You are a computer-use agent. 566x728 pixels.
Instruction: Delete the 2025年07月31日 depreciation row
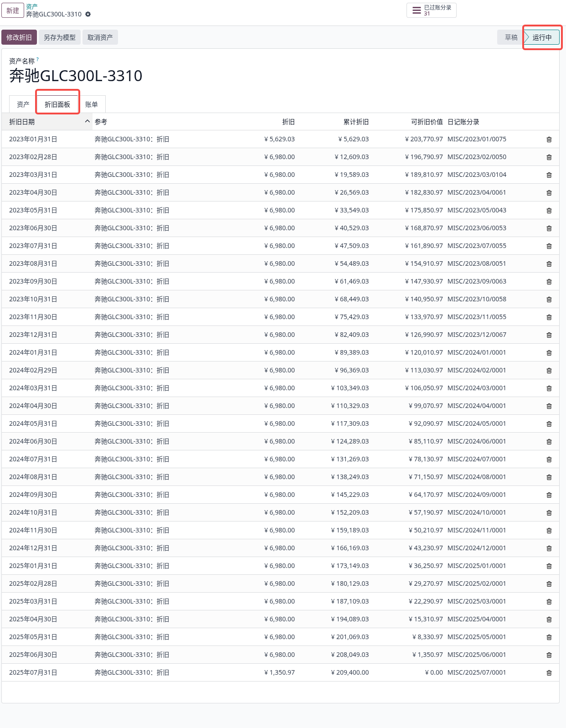(x=549, y=673)
